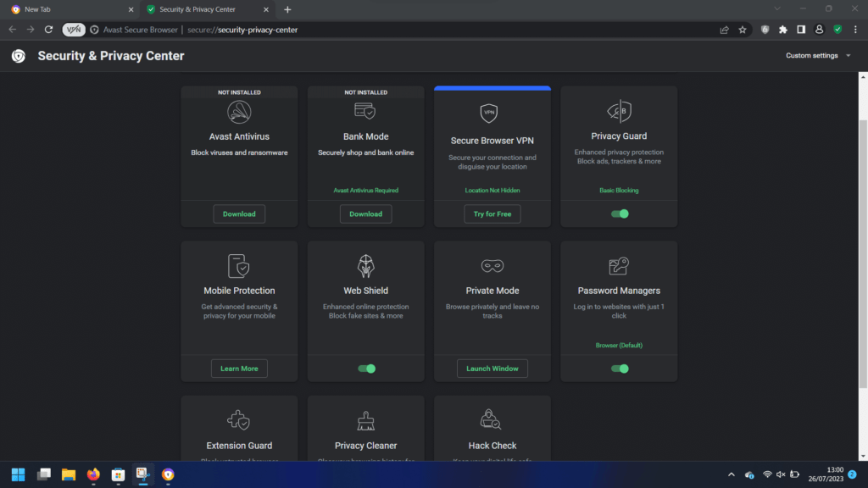
Task: Switch to the New Tab tab
Action: point(68,9)
